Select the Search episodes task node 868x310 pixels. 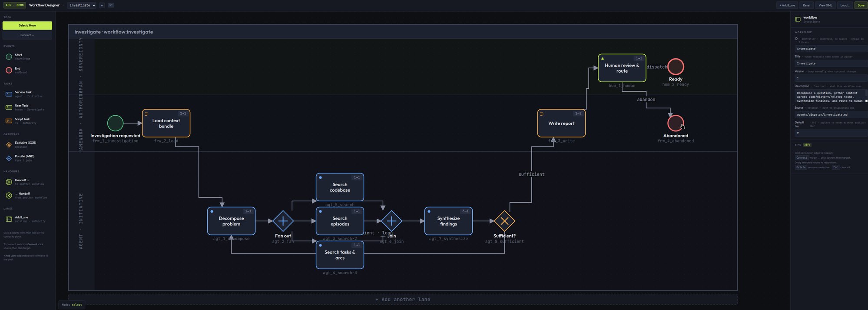(340, 221)
